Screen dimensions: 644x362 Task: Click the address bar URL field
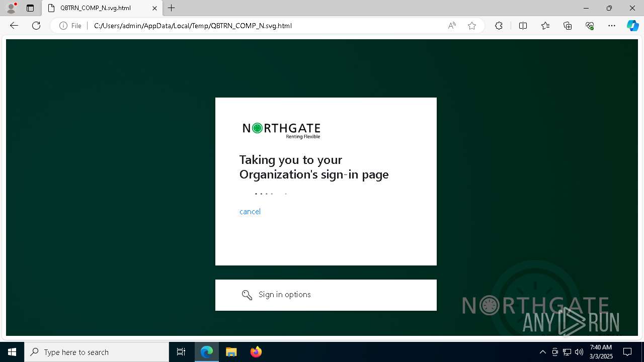(x=267, y=26)
